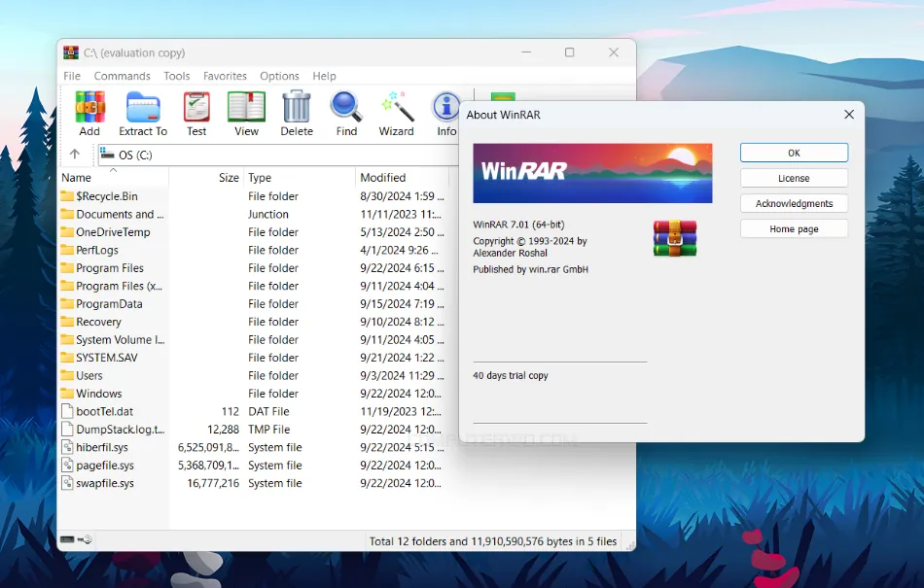This screenshot has height=588, width=924.
Task: Open the Help menu
Action: click(x=324, y=76)
